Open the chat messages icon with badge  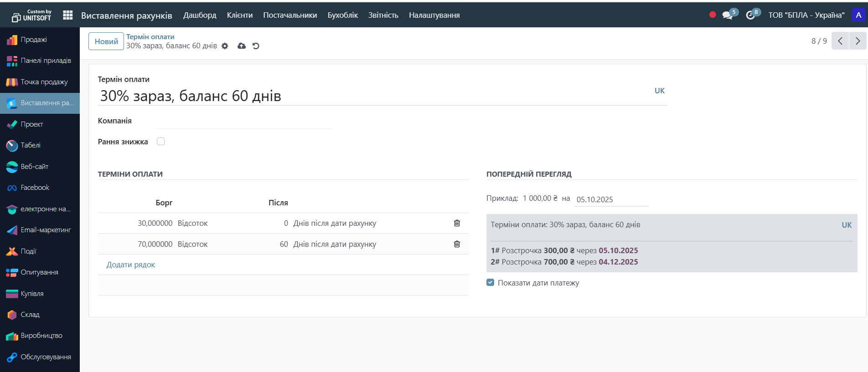click(728, 15)
